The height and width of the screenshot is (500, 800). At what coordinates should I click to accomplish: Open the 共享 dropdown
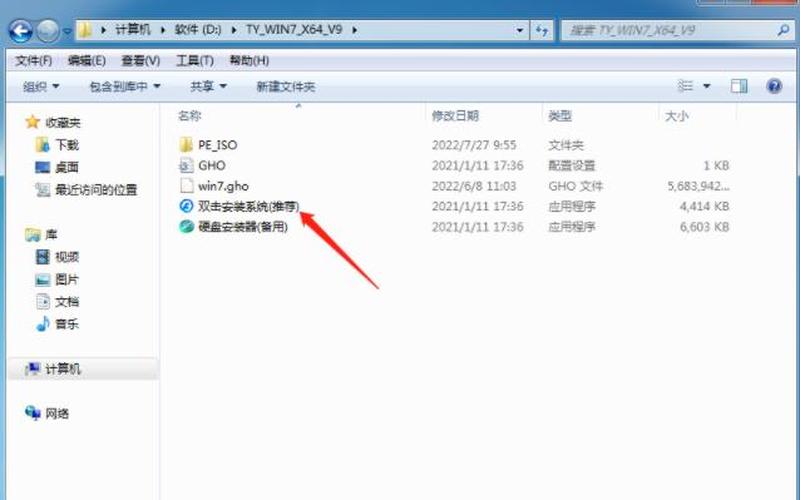208,86
